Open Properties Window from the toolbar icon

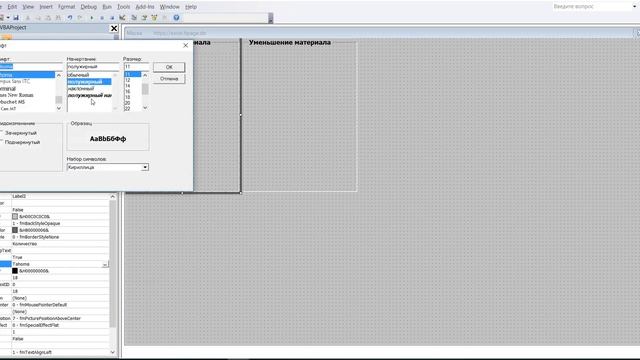144,18
